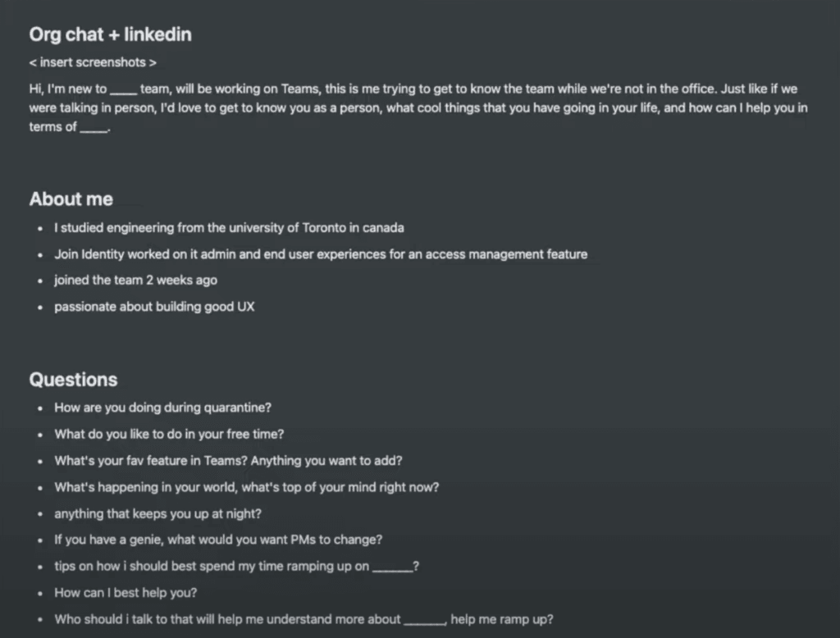Click the genie question about PMs

tap(218, 540)
